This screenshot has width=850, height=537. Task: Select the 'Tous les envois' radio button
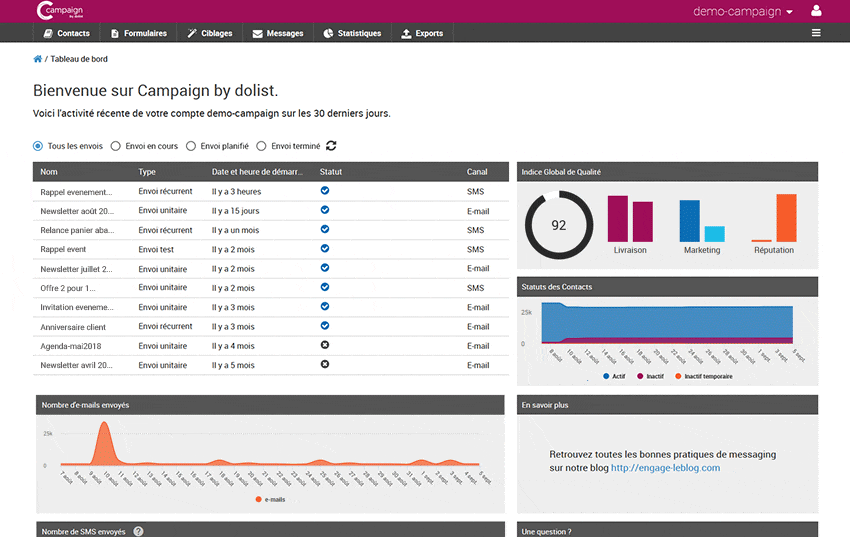pos(39,146)
